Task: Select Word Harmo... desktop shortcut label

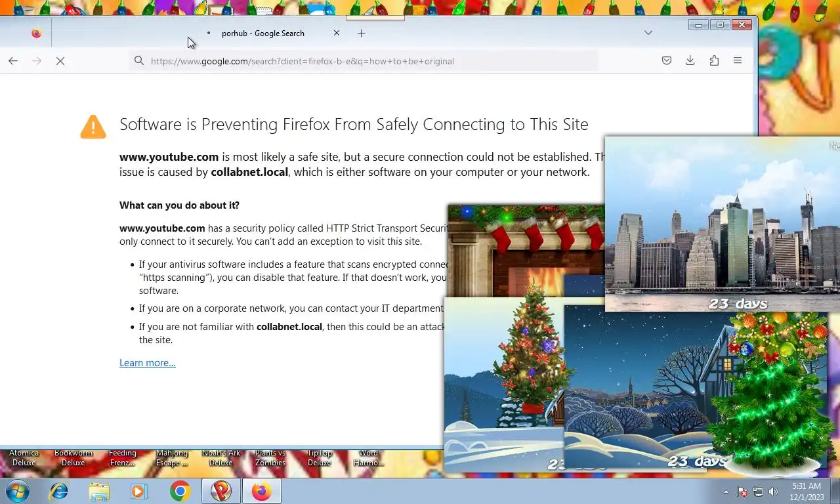Action: (369, 458)
